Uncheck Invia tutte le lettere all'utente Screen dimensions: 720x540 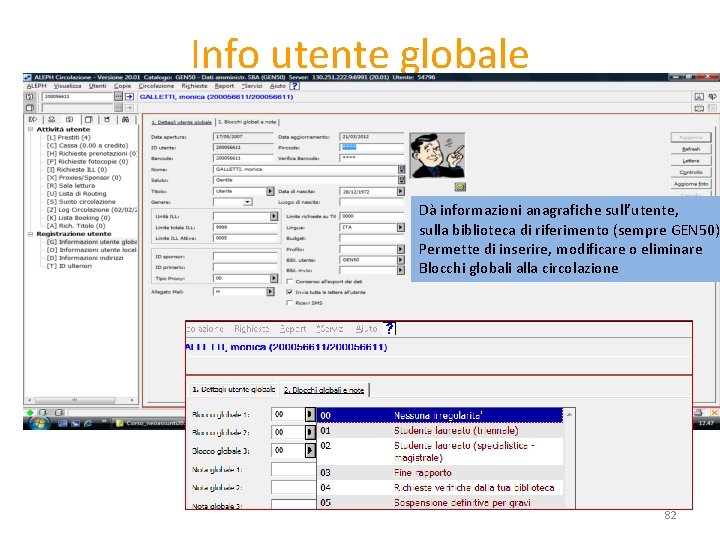[x=290, y=292]
